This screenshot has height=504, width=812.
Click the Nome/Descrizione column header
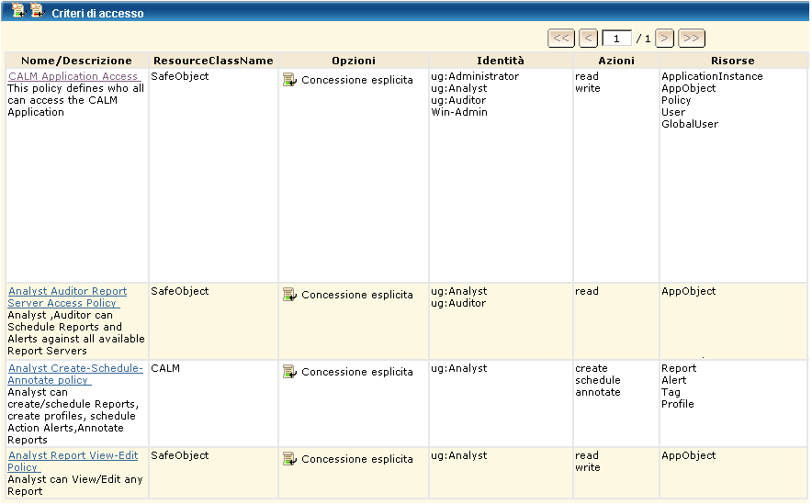click(76, 61)
